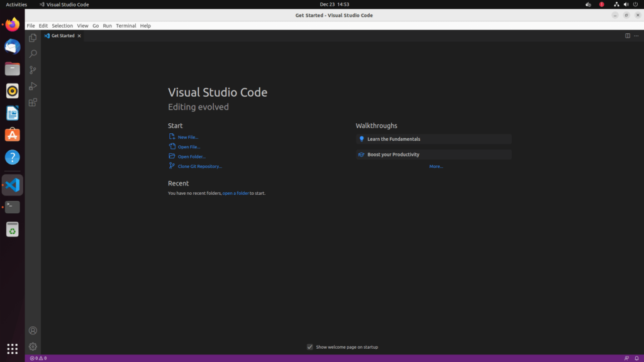Expand the Boost your Productivity walkthrough
Screen dimensions: 644x362
click(433, 154)
